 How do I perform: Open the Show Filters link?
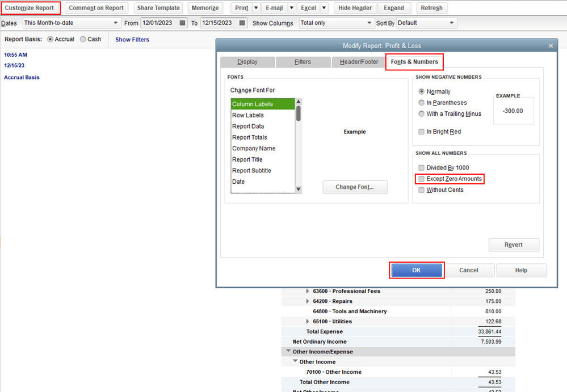click(132, 39)
